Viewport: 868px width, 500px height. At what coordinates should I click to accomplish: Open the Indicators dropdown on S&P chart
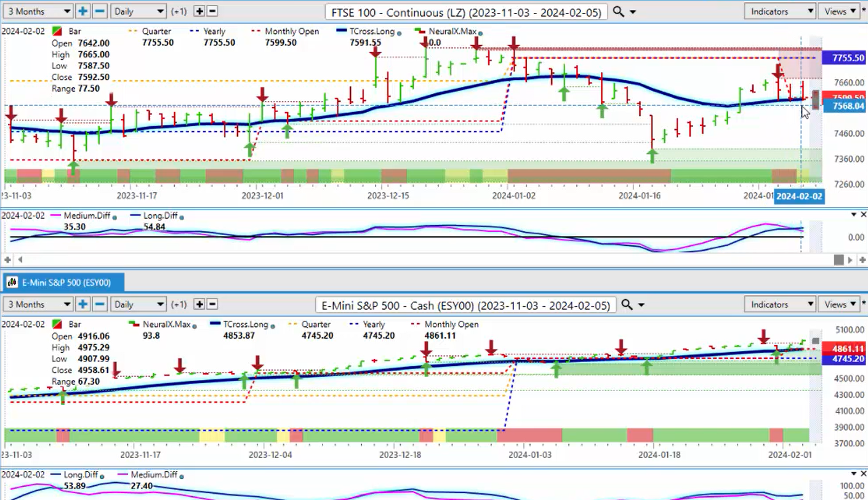pyautogui.click(x=780, y=304)
